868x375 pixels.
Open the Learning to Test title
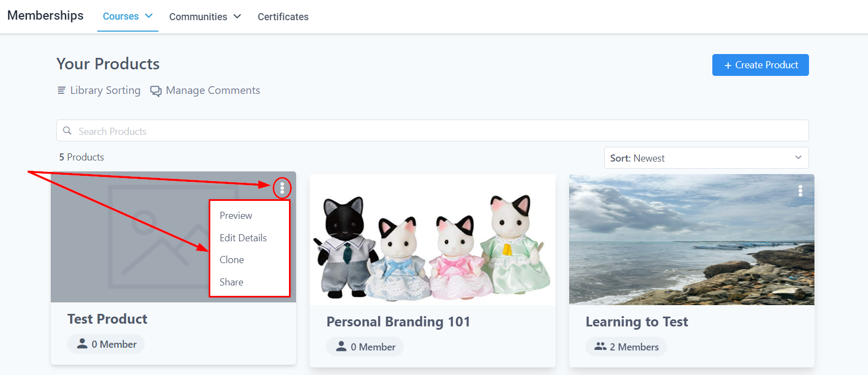637,322
